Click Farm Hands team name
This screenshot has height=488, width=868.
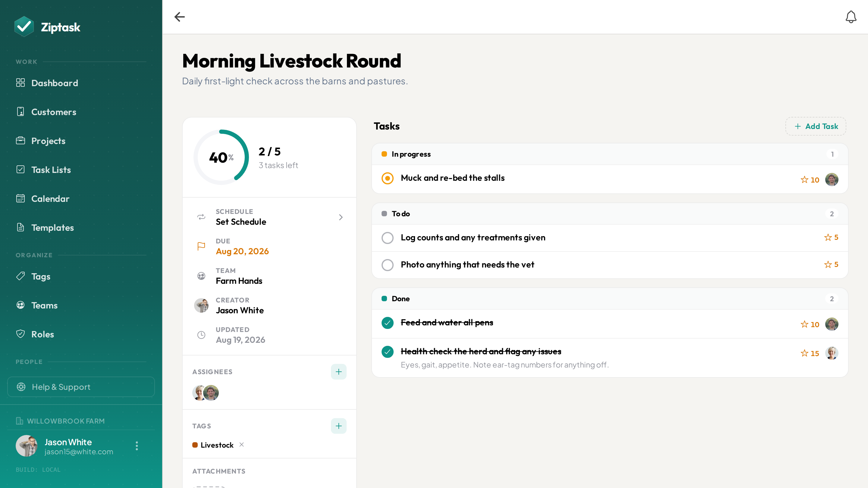click(239, 280)
